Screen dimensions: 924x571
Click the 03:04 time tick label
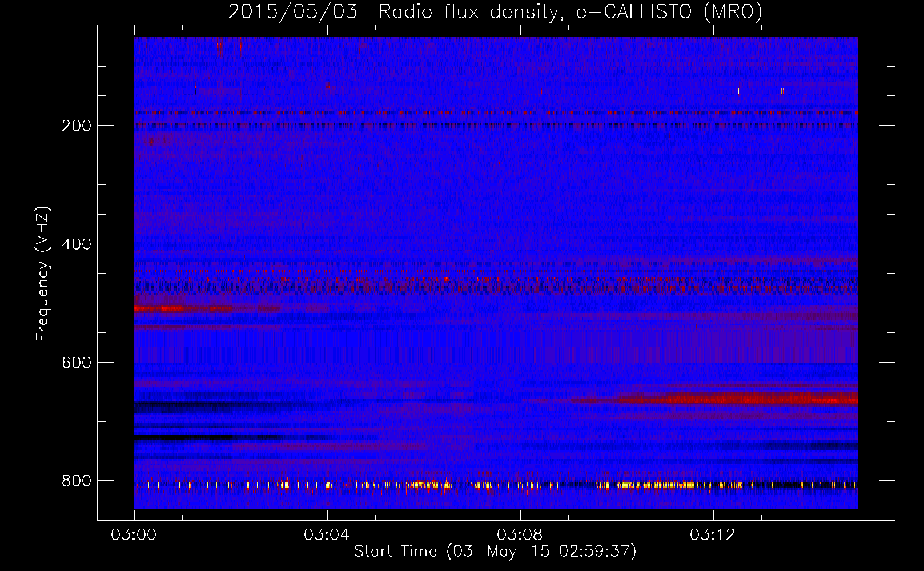coord(327,534)
